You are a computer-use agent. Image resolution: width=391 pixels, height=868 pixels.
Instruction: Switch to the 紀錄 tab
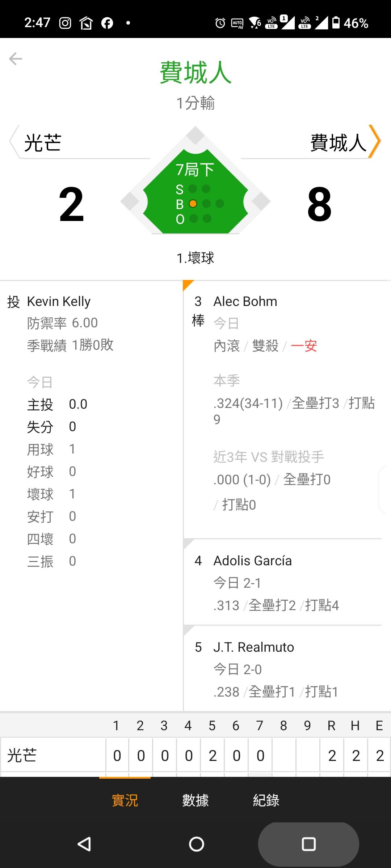pos(266,800)
